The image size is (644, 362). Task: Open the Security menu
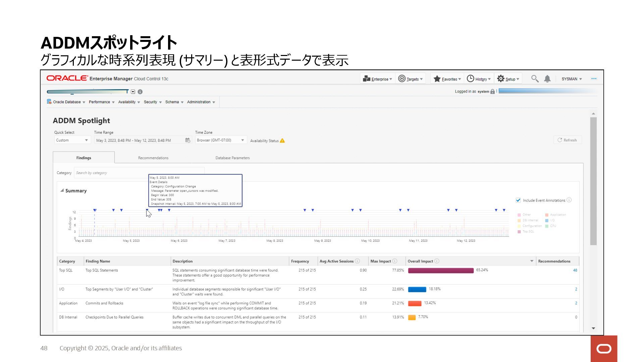tap(153, 102)
